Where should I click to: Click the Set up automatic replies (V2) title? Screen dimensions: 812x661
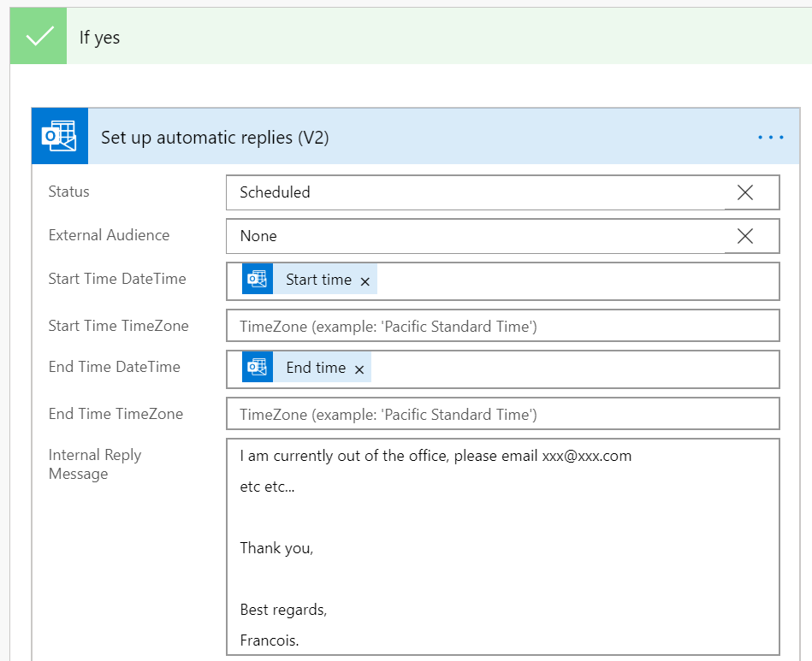tap(215, 138)
